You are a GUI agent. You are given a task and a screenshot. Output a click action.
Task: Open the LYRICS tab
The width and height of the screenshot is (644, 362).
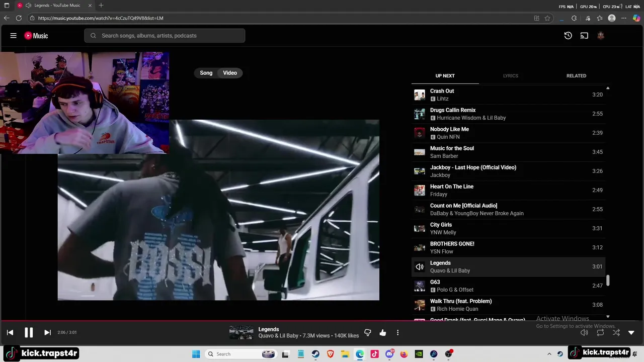pos(510,76)
